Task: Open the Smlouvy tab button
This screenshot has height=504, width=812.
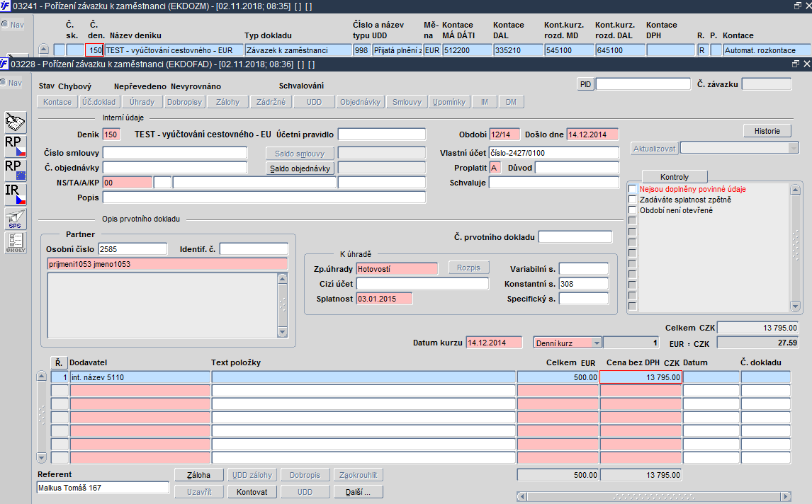Action: (407, 102)
